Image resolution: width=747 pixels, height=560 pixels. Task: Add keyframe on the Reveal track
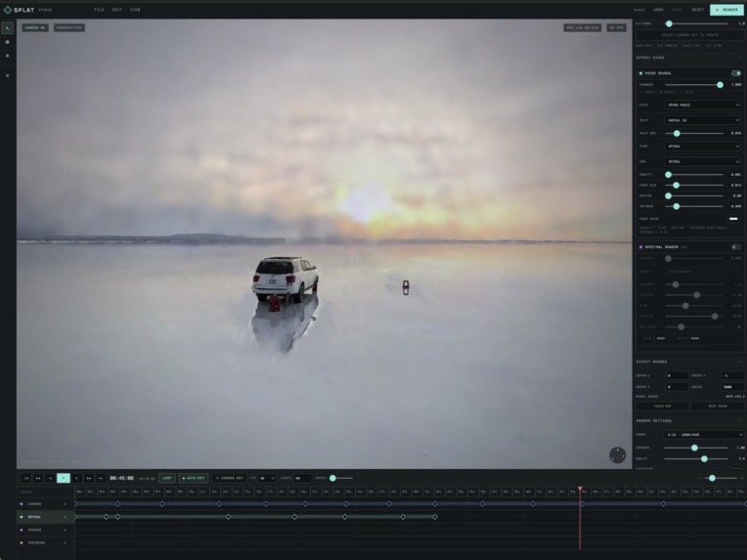click(x=65, y=517)
